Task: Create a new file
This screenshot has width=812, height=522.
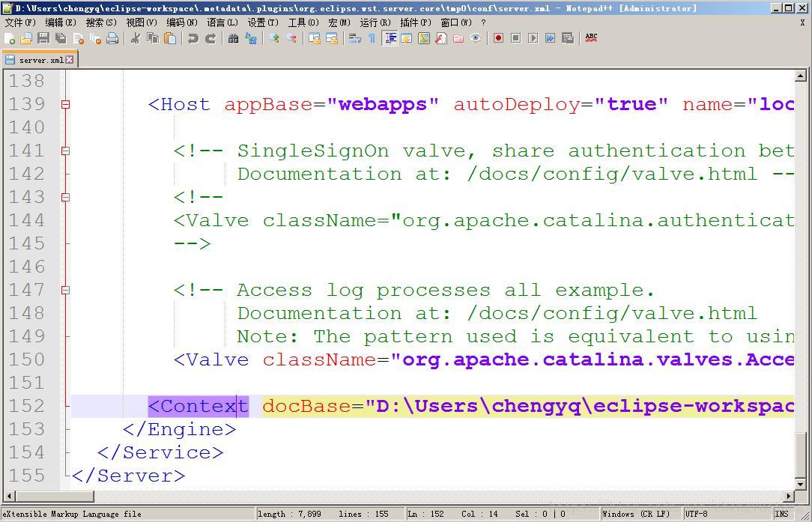Action: (10, 38)
